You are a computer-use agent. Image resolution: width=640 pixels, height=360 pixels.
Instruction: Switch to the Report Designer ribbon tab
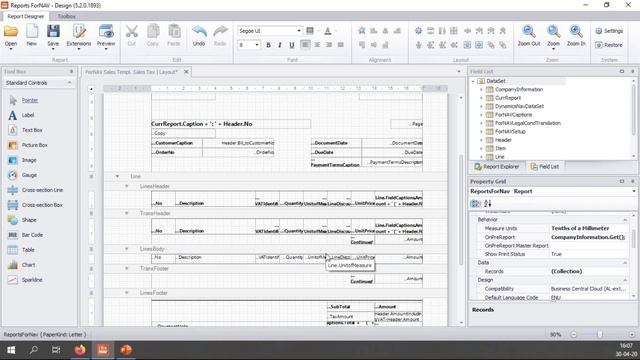coord(25,16)
